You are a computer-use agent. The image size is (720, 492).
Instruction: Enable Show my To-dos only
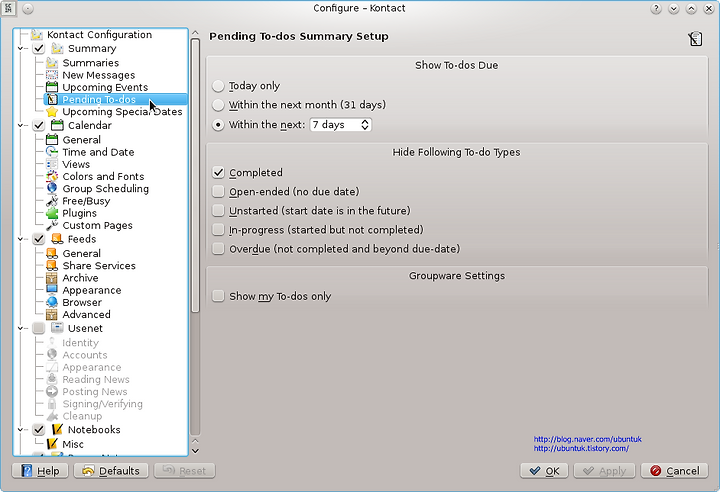click(218, 296)
